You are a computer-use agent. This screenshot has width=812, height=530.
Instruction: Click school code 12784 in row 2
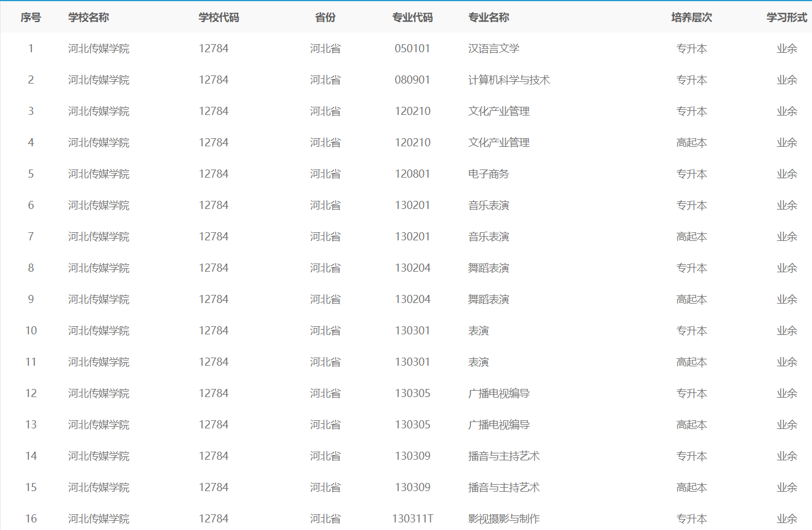pos(214,80)
